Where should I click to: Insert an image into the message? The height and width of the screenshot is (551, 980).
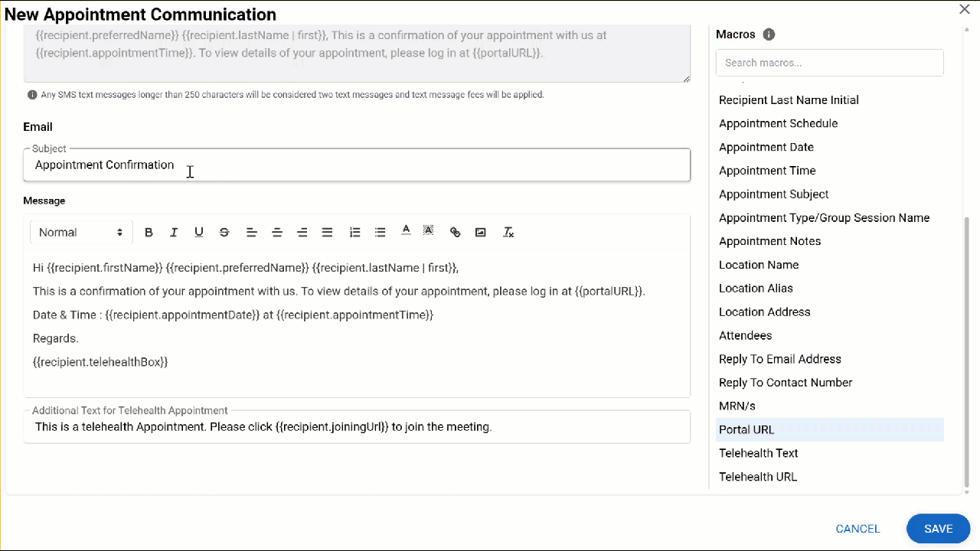click(481, 233)
